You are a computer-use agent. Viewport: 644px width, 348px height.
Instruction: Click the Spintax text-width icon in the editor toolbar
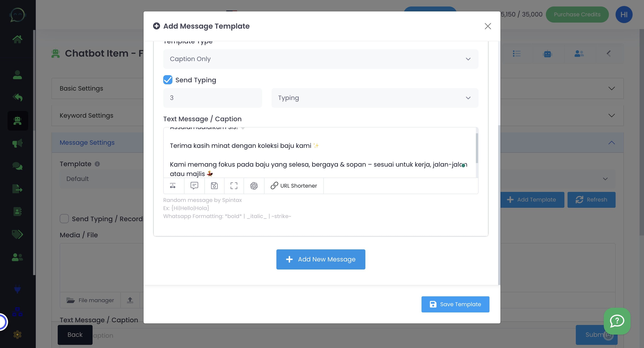point(173,185)
